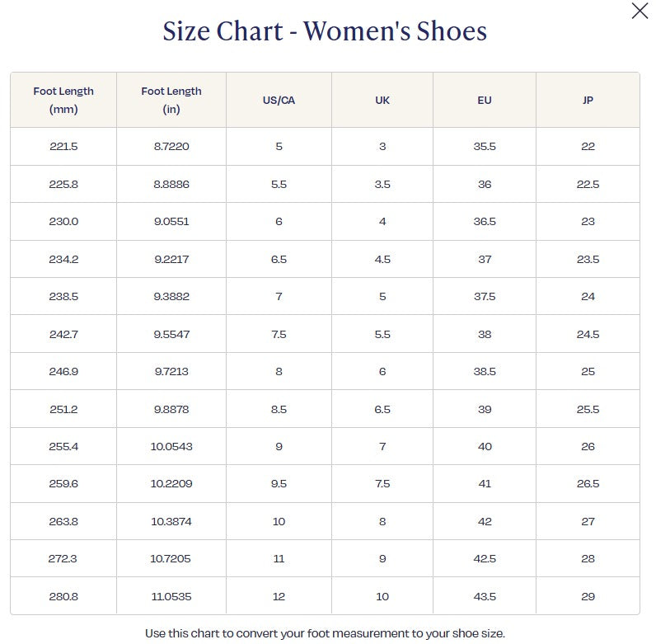
Task: Click the 246.9 mm foot length cell
Action: [x=63, y=372]
